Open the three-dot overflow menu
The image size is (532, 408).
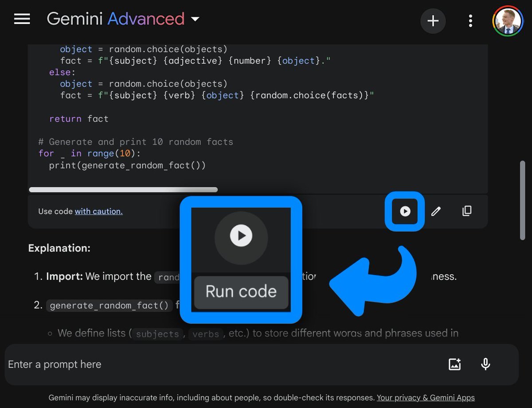point(470,20)
